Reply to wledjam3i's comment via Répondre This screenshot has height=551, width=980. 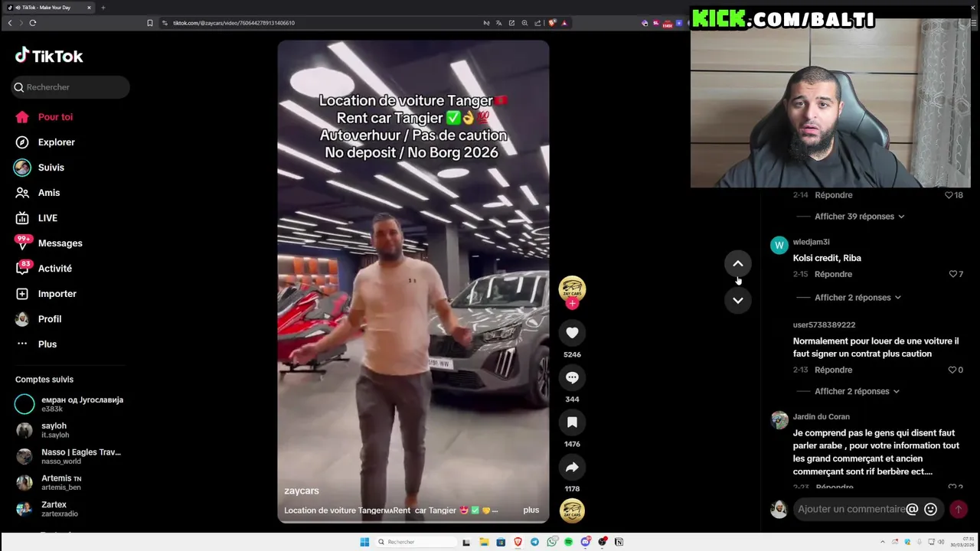(x=834, y=274)
